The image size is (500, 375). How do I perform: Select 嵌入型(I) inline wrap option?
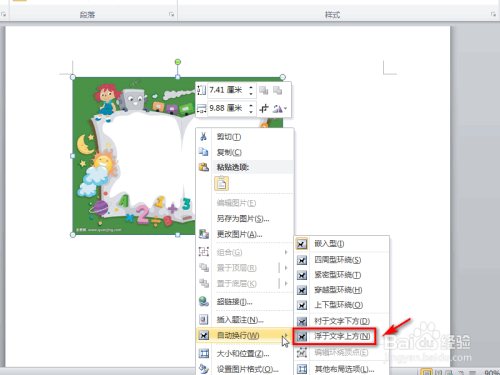pyautogui.click(x=342, y=244)
